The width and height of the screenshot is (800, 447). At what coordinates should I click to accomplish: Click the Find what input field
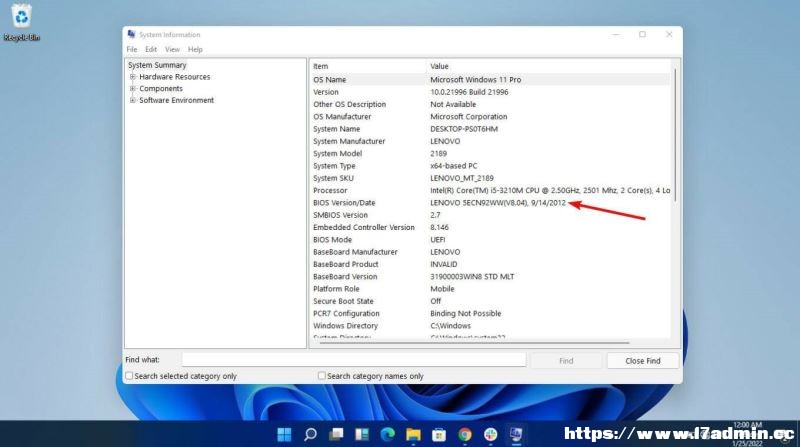(354, 360)
